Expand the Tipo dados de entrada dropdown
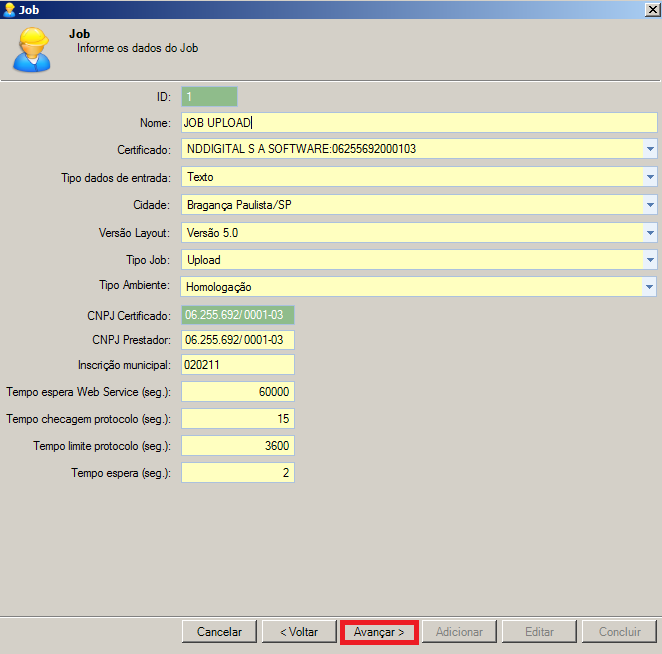The width and height of the screenshot is (662, 654). (650, 177)
